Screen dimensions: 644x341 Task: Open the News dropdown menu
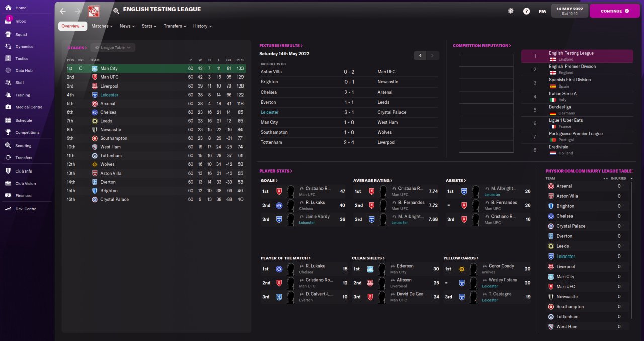(127, 26)
